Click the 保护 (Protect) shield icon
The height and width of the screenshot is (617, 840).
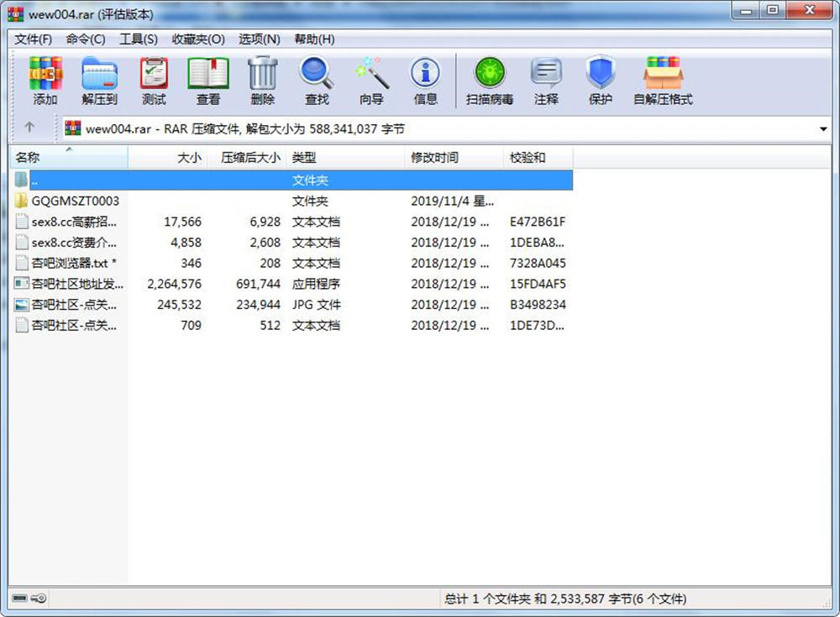pyautogui.click(x=600, y=72)
